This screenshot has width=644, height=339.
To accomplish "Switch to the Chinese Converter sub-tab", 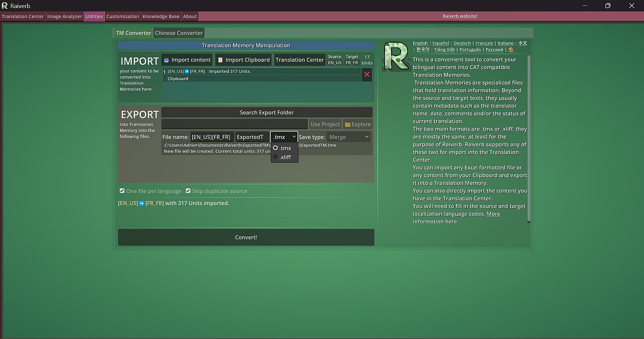I will point(179,33).
